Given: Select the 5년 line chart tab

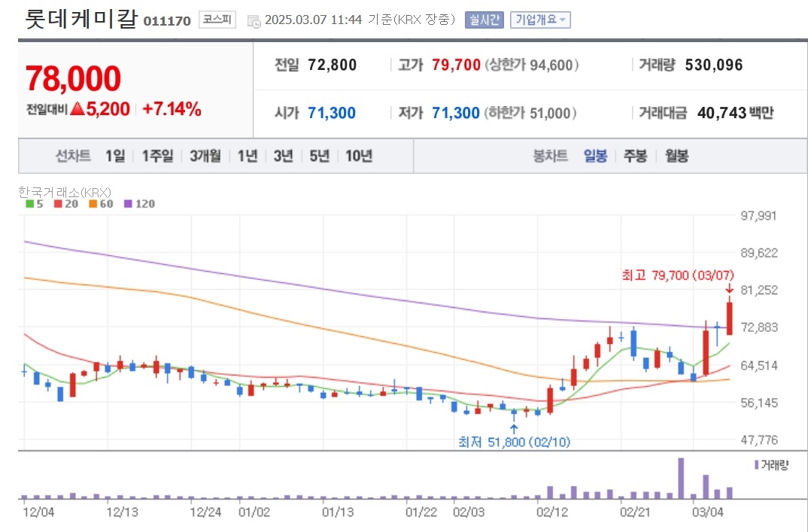Looking at the screenshot, I should (x=319, y=156).
